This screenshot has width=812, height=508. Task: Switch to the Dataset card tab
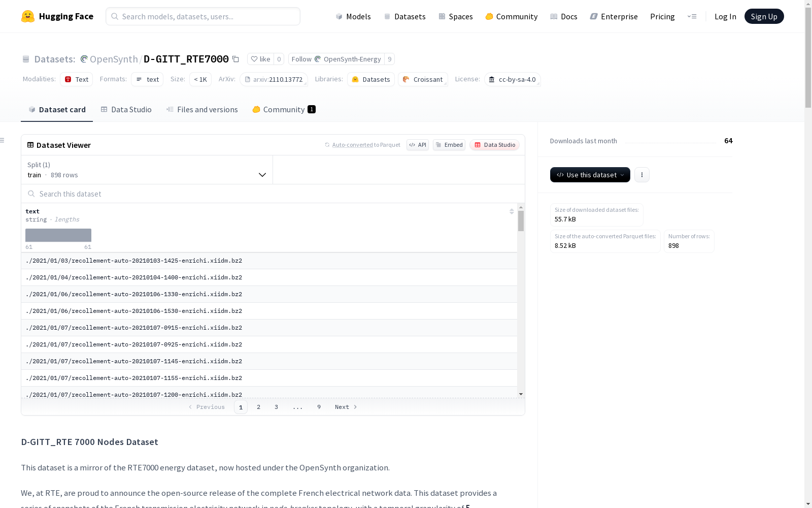(57, 110)
